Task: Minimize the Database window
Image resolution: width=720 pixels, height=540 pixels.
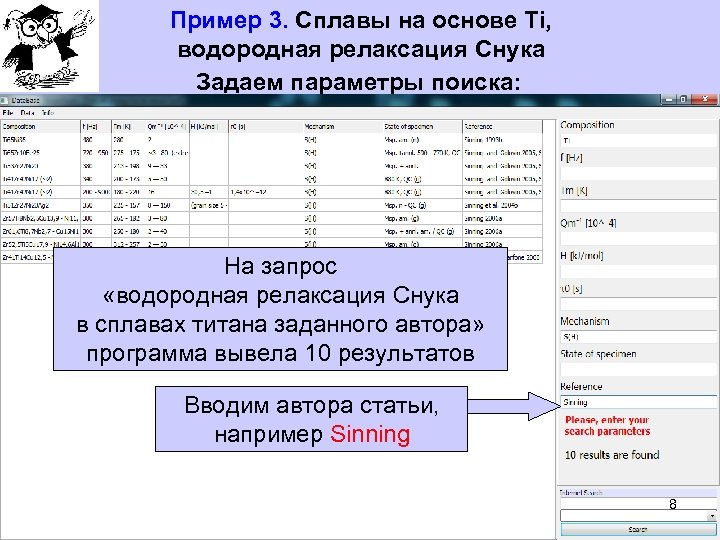Action: [669, 99]
